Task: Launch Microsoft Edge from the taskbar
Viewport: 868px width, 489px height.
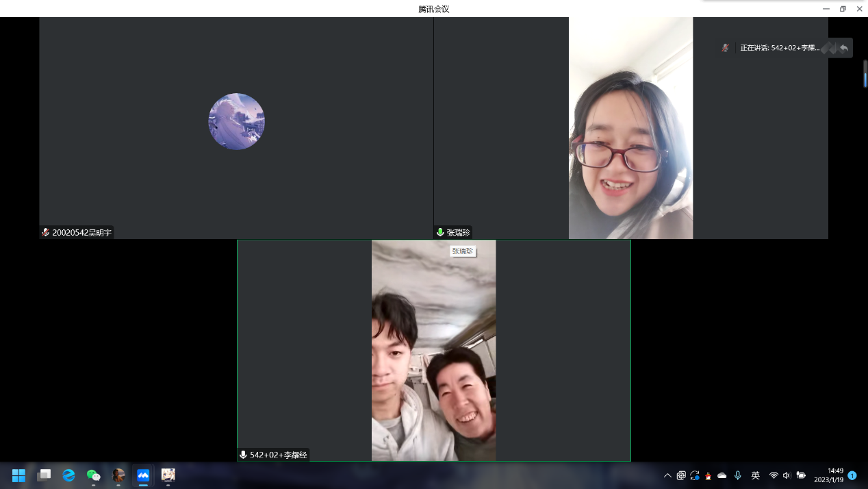Action: pyautogui.click(x=68, y=475)
